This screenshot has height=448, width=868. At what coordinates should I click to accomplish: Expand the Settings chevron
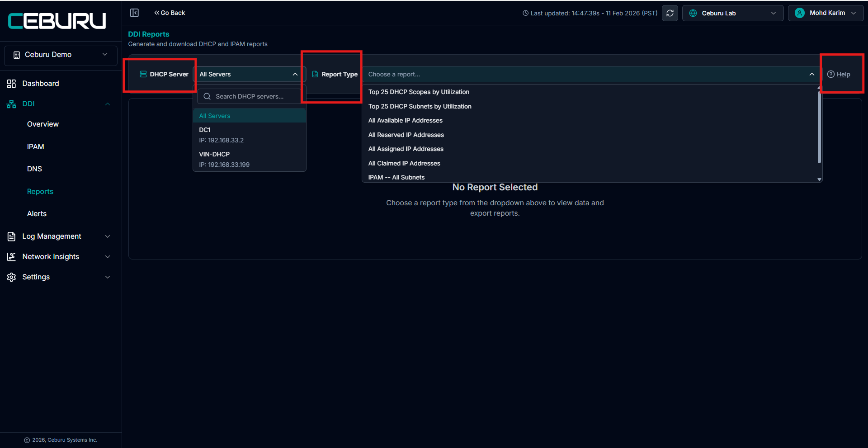pyautogui.click(x=108, y=277)
